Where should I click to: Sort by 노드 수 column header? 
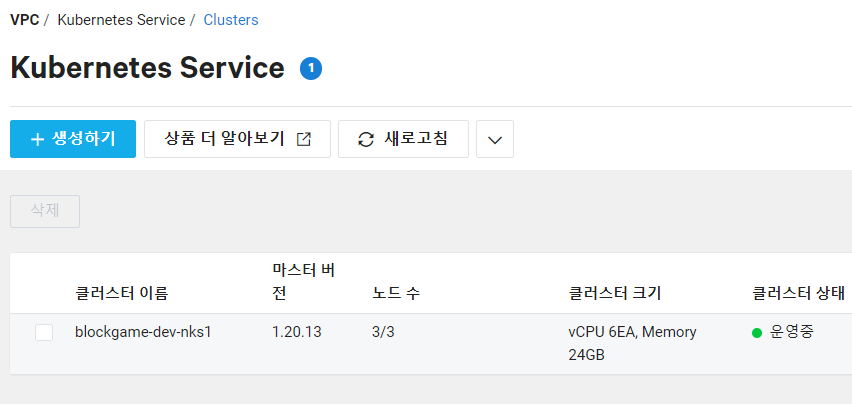click(396, 294)
